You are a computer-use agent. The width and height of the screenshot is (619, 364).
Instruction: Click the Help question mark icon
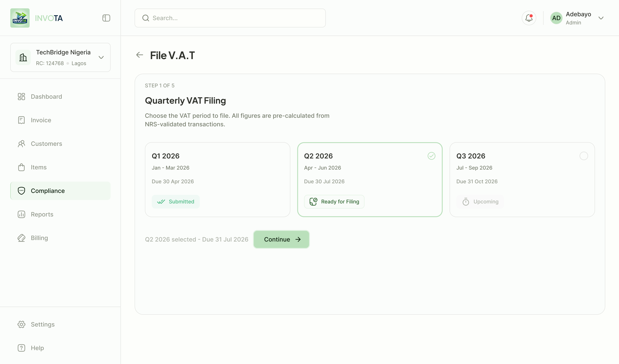[21, 348]
